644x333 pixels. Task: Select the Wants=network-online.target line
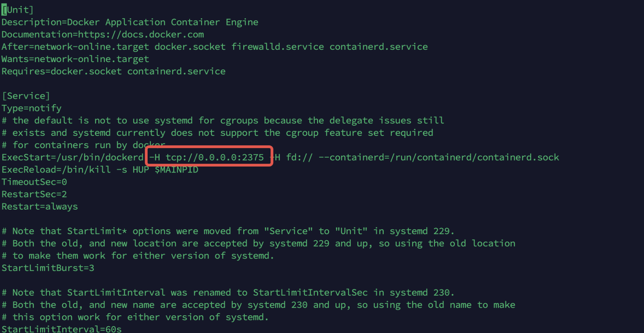click(75, 59)
